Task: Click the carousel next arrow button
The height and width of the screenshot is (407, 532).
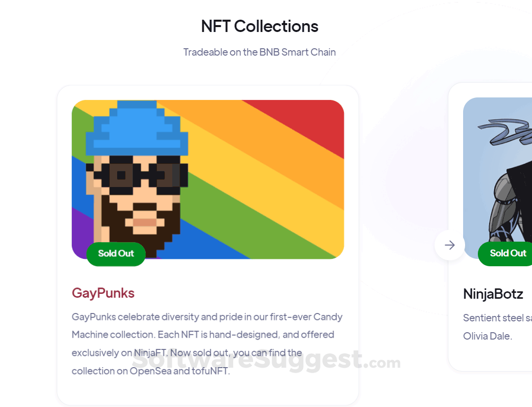Action: pos(449,245)
